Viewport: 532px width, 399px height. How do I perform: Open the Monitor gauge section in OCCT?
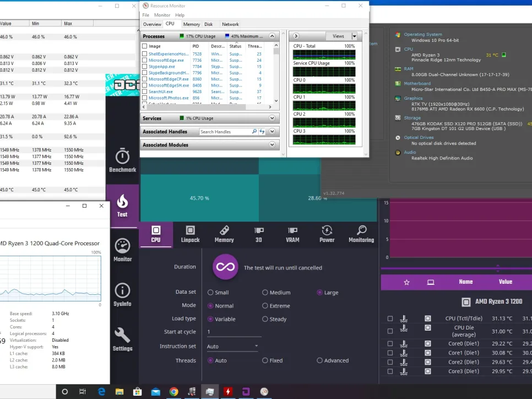[122, 250]
